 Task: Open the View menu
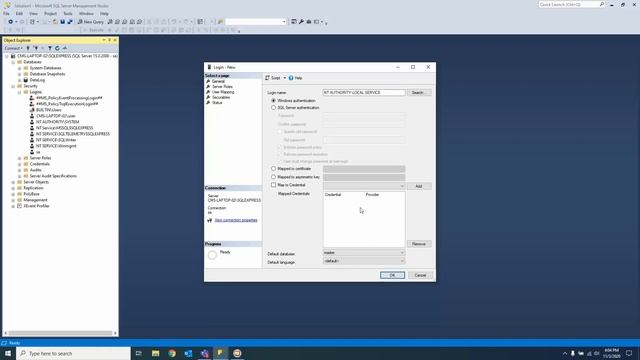pyautogui.click(x=33, y=13)
